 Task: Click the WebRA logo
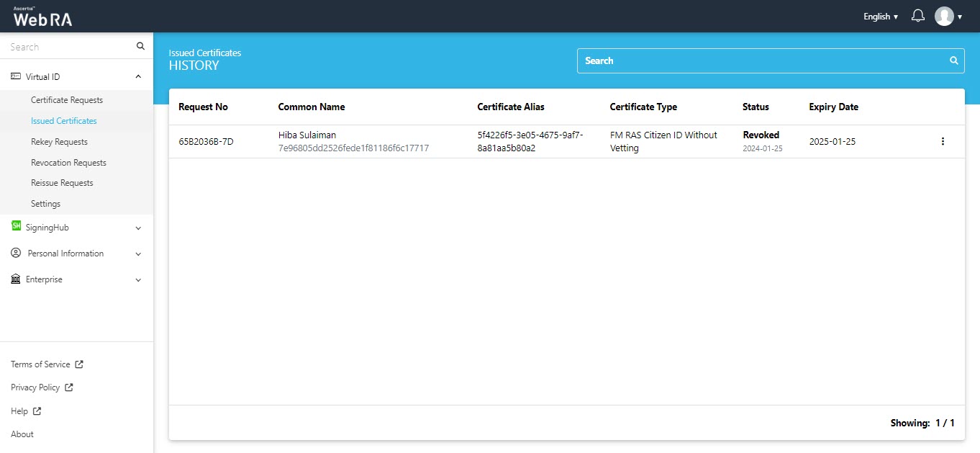42,17
